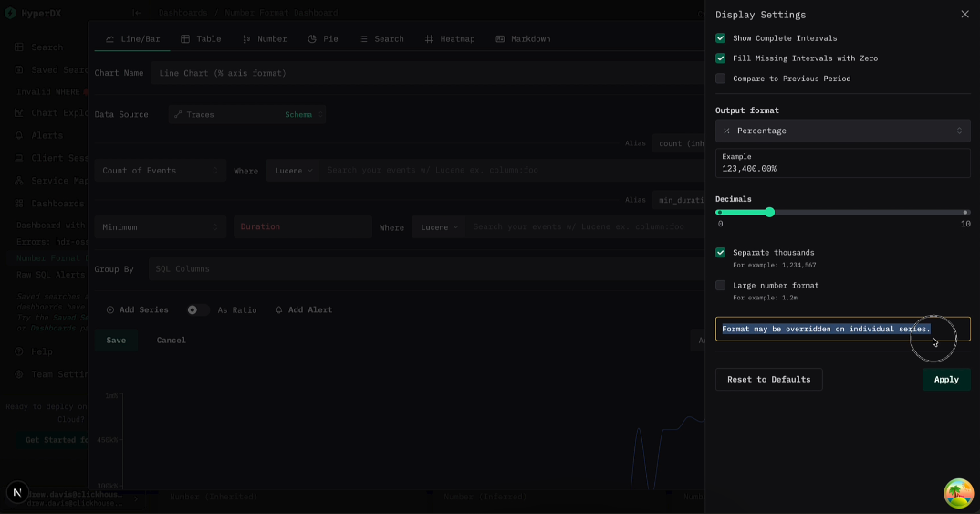Screen dimensions: 980x514
Task: Open the Output format Percentage dropdown
Action: click(x=842, y=131)
